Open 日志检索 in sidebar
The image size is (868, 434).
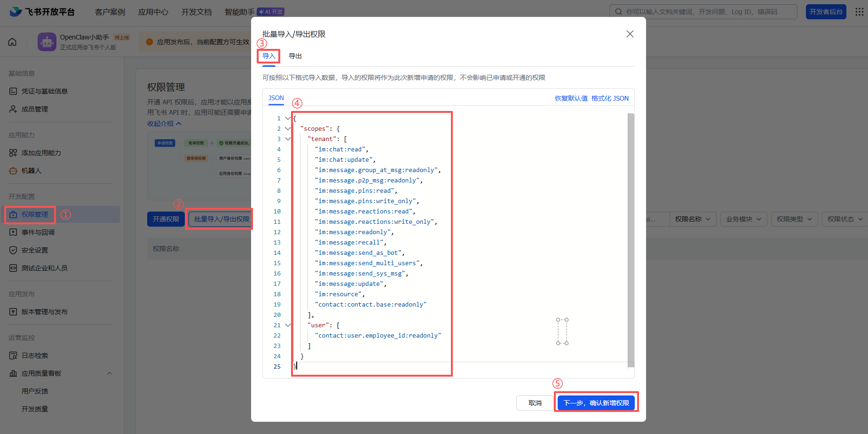pyautogui.click(x=35, y=355)
